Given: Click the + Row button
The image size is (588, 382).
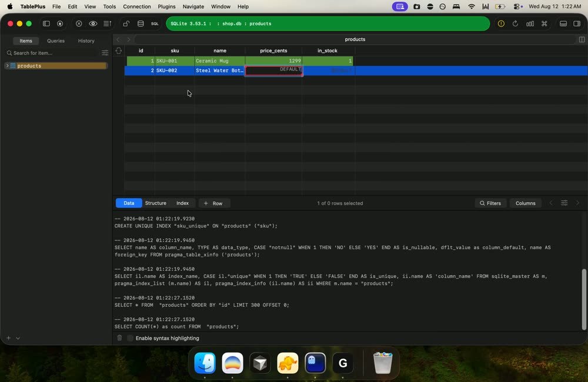Looking at the screenshot, I should click(x=214, y=203).
